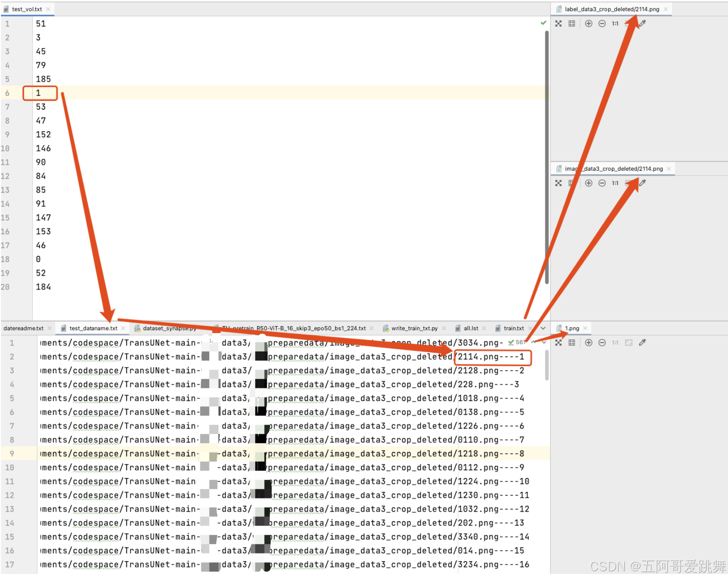Click value 0 in test_vol.txt

point(39,259)
